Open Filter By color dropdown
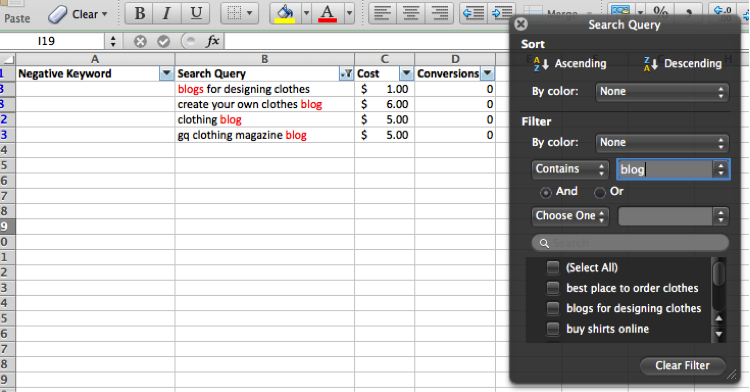The width and height of the screenshot is (750, 392). tap(662, 142)
